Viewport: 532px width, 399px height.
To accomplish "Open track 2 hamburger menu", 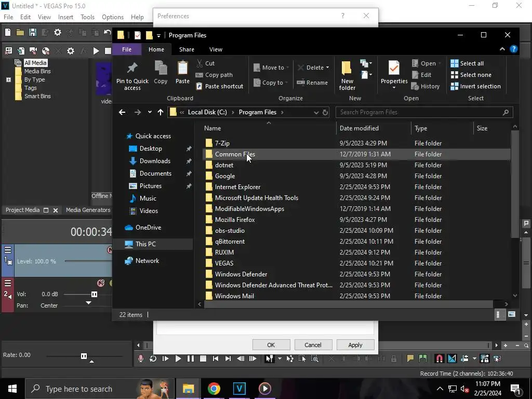I will coord(8,283).
